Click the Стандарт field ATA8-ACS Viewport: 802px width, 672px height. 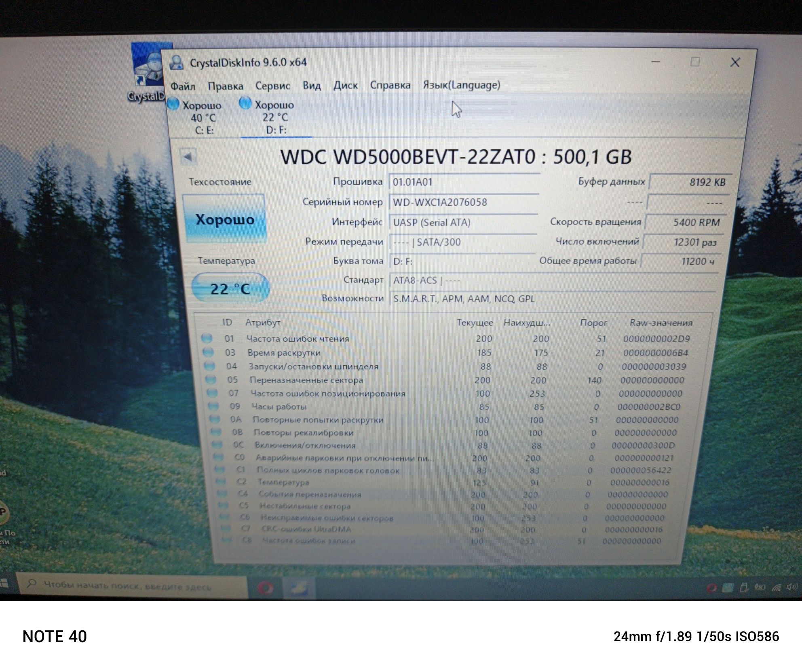553,280
